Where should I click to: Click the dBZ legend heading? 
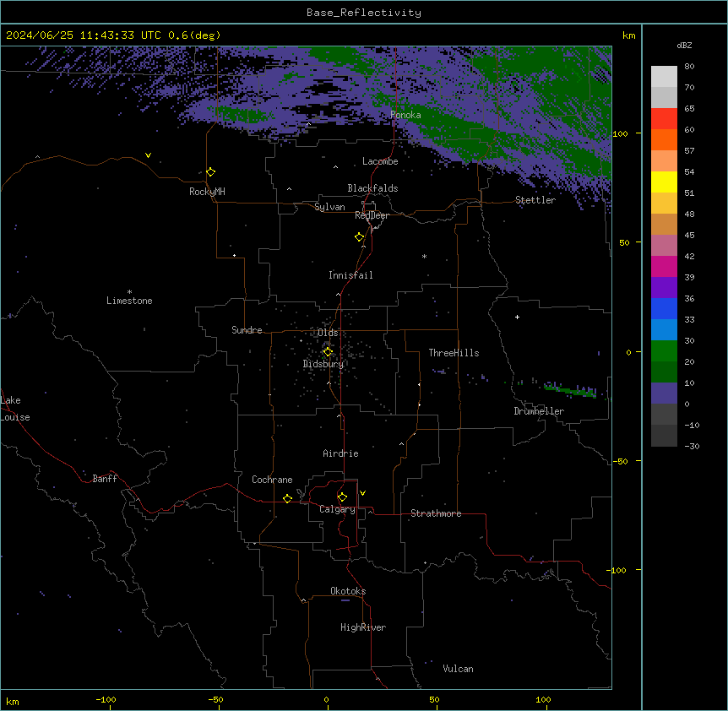(x=684, y=46)
